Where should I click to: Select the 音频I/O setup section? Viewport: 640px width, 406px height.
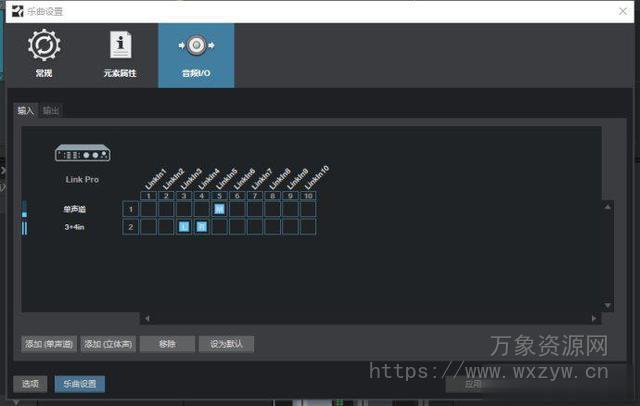coord(196,54)
